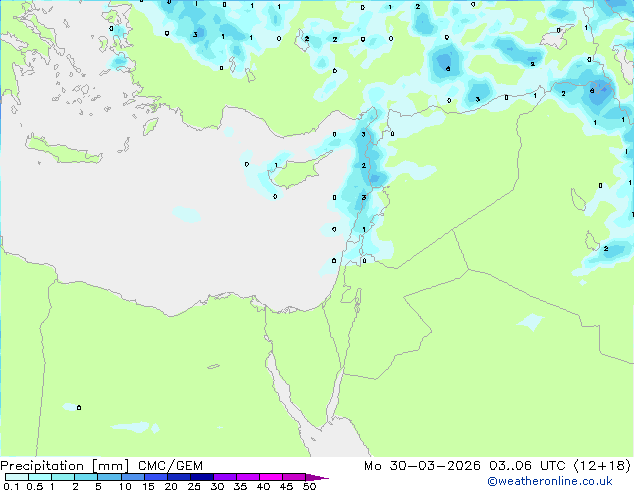The height and width of the screenshot is (490, 634).
Task: Click the "03..06 UTC" time text
Action: coord(527,466)
